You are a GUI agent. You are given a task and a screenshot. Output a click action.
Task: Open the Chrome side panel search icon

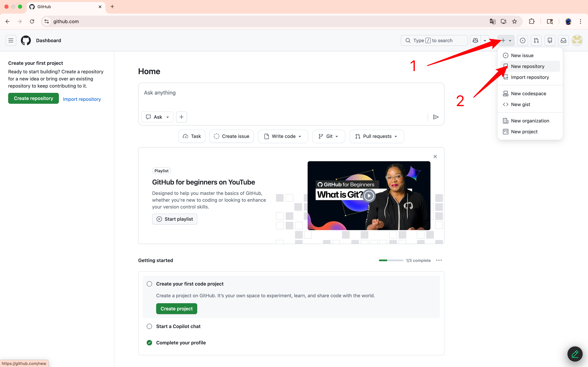coord(550,21)
